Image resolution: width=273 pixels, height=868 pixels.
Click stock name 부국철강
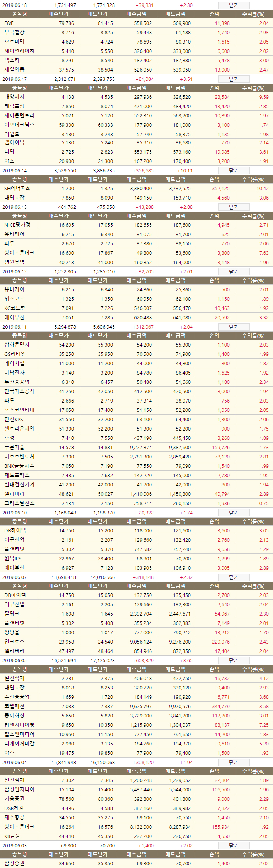[x=14, y=33]
